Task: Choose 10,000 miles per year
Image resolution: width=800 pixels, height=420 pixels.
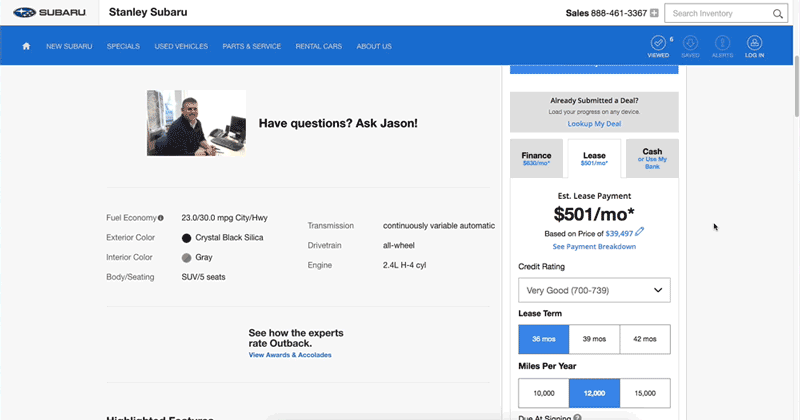Action: click(x=544, y=393)
